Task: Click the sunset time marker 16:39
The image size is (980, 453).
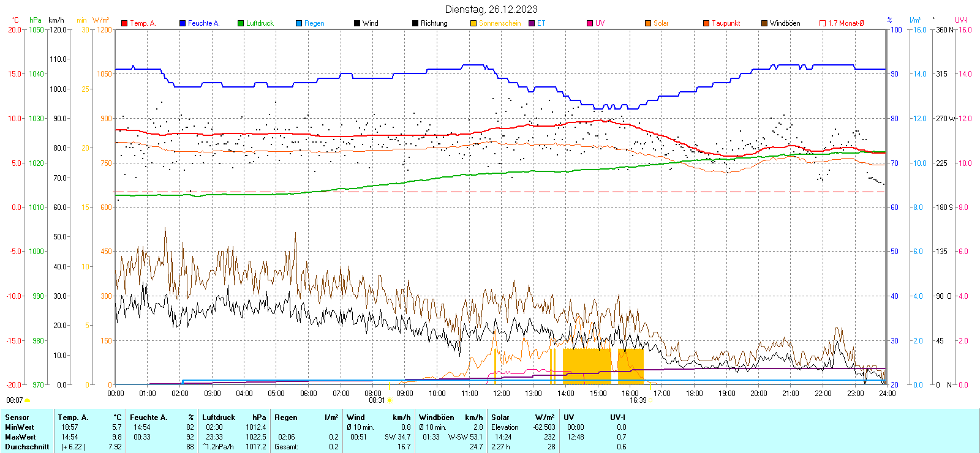Action: (638, 400)
